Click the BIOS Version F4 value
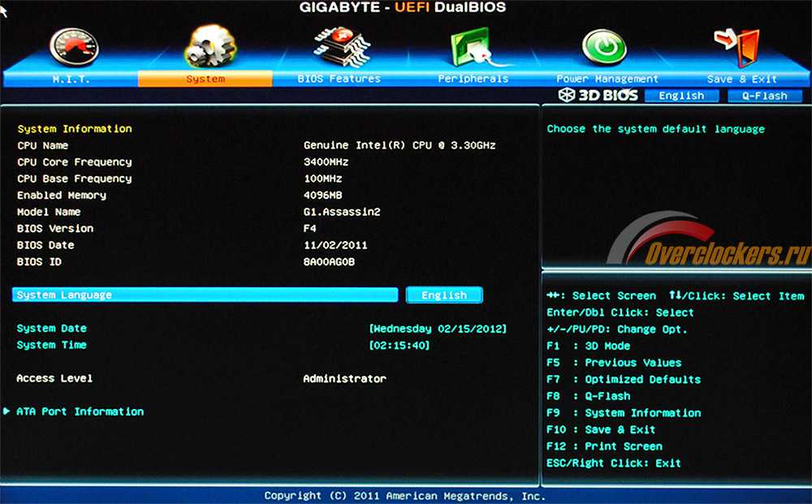 [309, 228]
